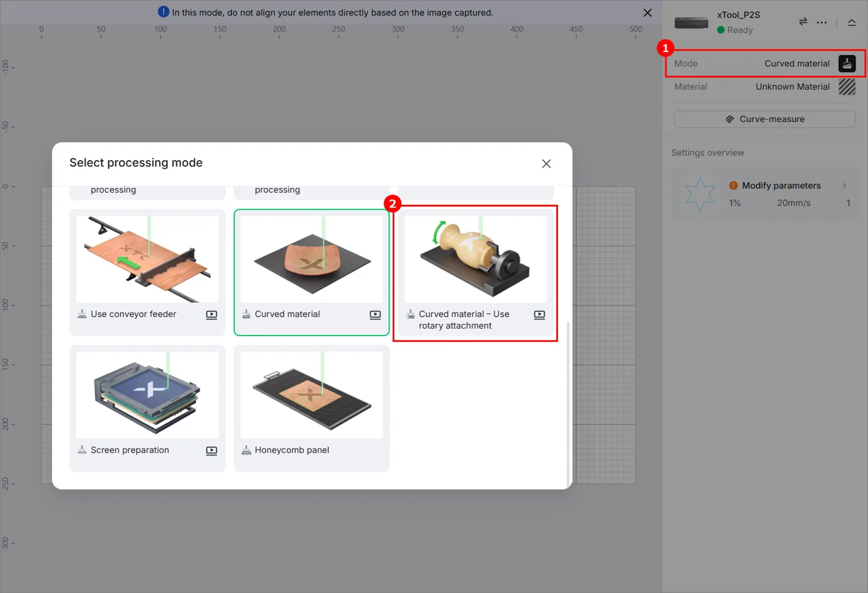
Task: Open the device more options menu
Action: point(821,22)
